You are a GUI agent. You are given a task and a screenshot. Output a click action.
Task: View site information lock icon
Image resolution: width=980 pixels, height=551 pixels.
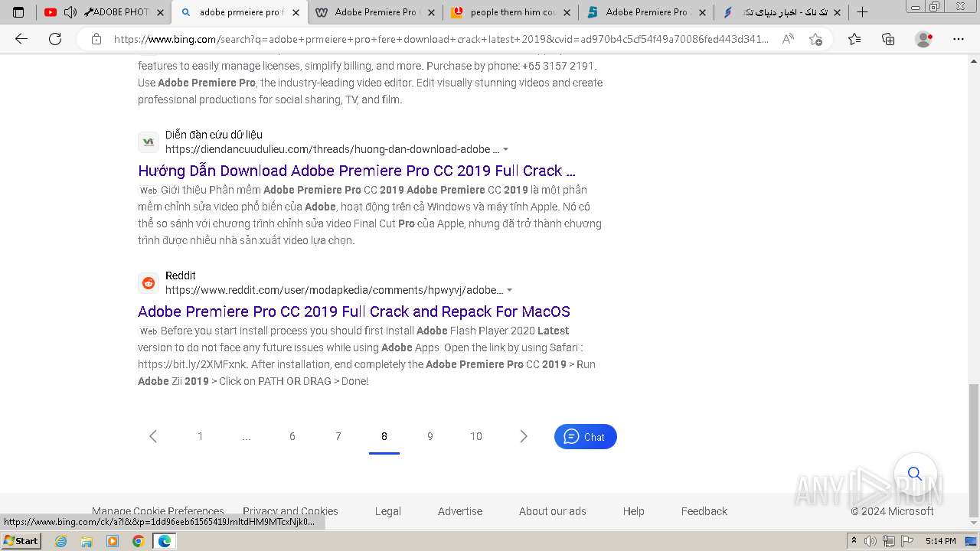click(x=96, y=39)
